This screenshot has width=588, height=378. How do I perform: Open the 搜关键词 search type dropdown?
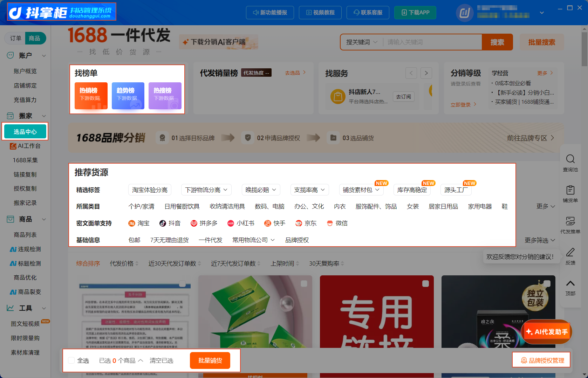click(x=362, y=42)
